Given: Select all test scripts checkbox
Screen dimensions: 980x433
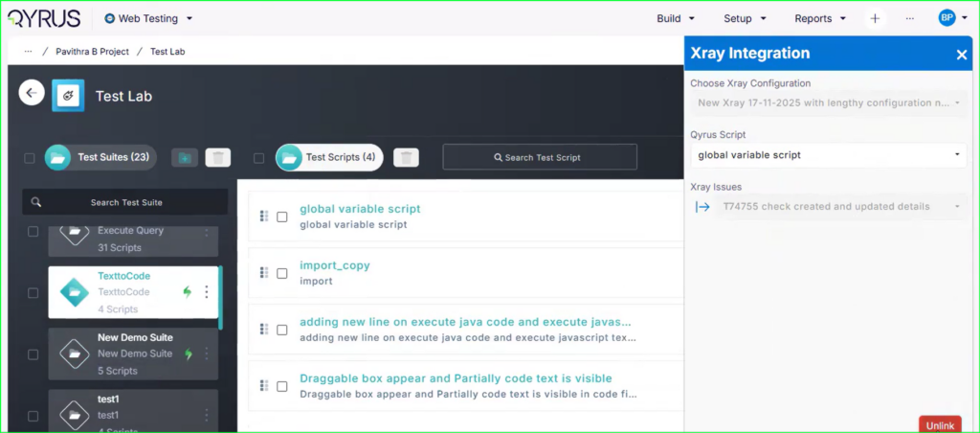Looking at the screenshot, I should [x=258, y=158].
